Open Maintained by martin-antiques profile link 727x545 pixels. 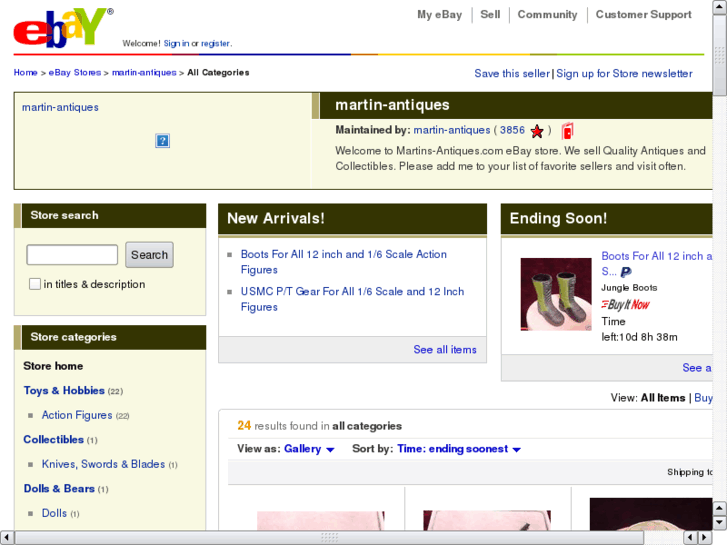(x=452, y=130)
